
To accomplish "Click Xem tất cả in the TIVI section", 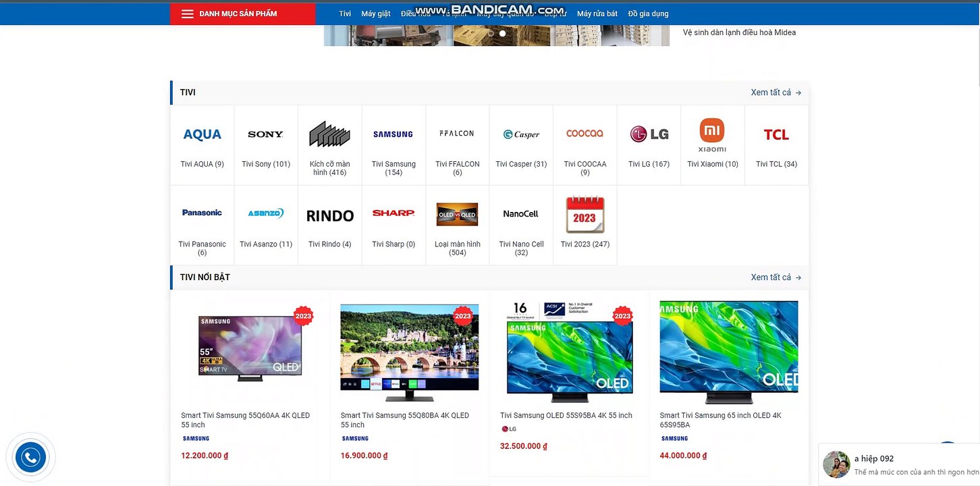I will (776, 92).
